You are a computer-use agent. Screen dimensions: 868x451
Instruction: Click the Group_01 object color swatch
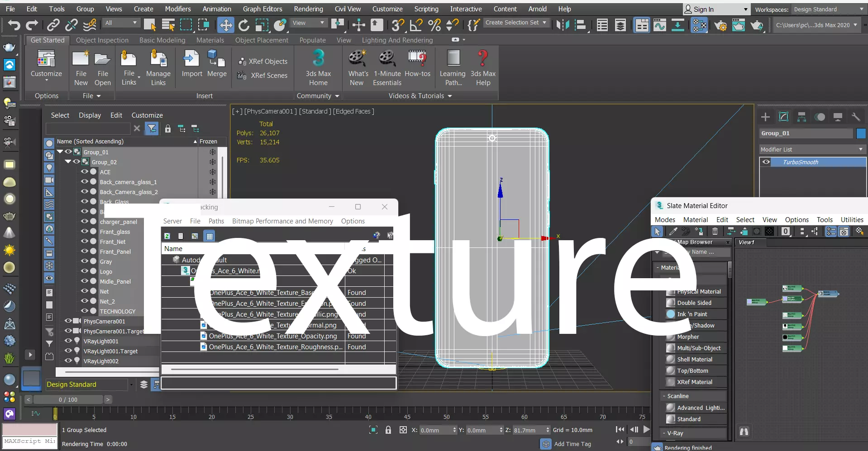(861, 133)
